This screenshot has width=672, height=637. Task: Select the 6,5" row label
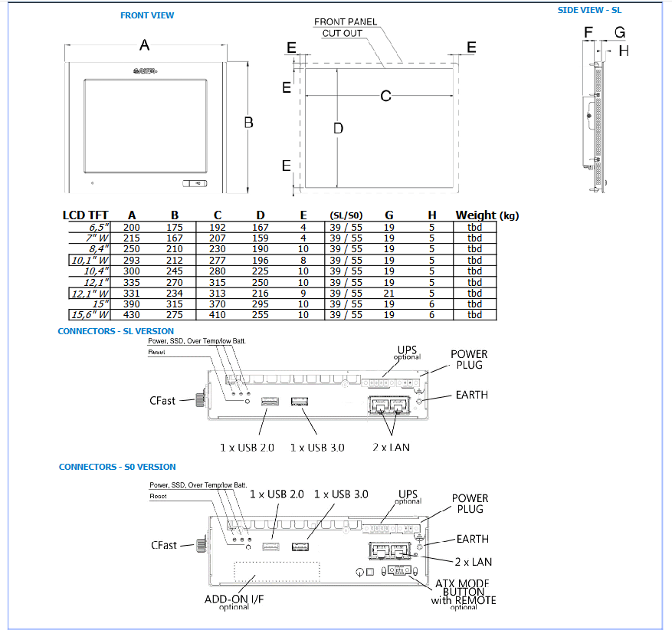coord(99,227)
